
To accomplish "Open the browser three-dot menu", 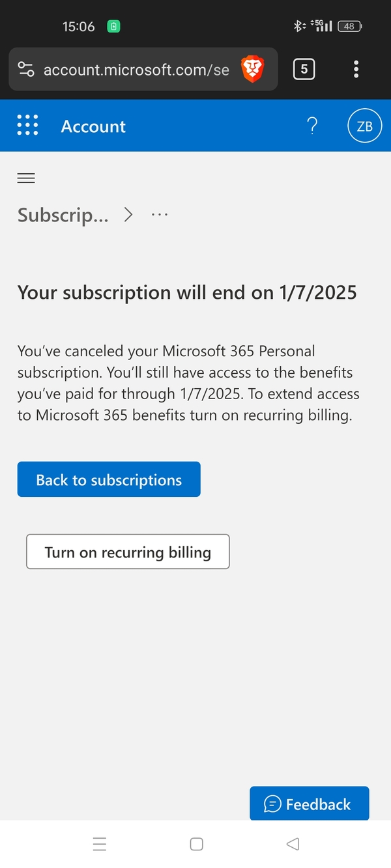I will pos(356,69).
